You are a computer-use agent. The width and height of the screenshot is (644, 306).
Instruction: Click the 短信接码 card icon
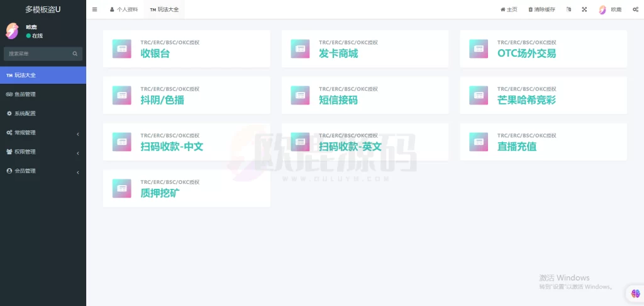[300, 95]
